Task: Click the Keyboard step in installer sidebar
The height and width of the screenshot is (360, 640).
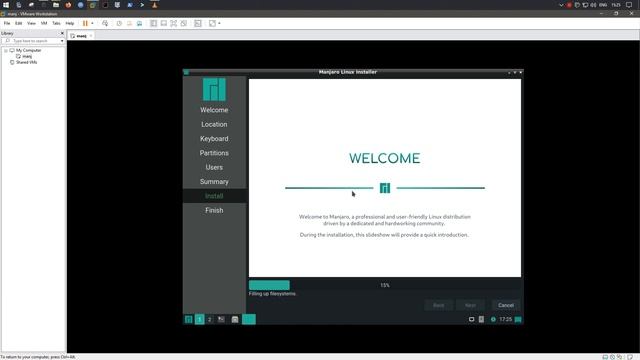Action: click(x=214, y=138)
